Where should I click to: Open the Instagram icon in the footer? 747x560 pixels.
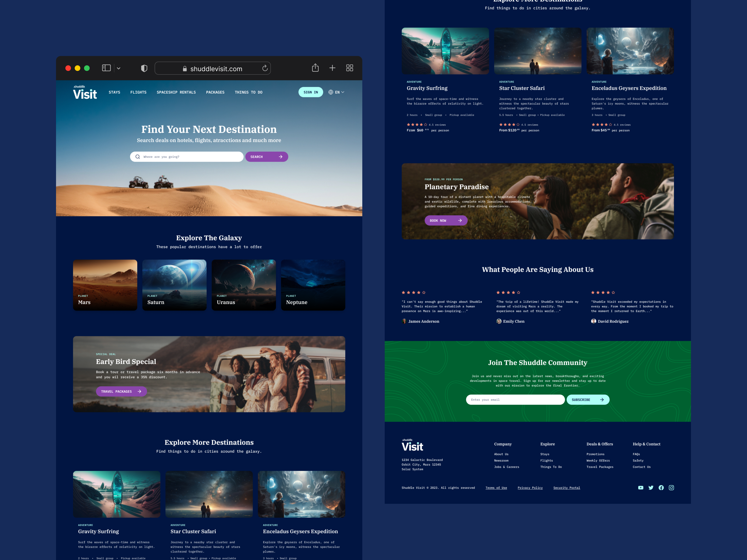click(671, 487)
